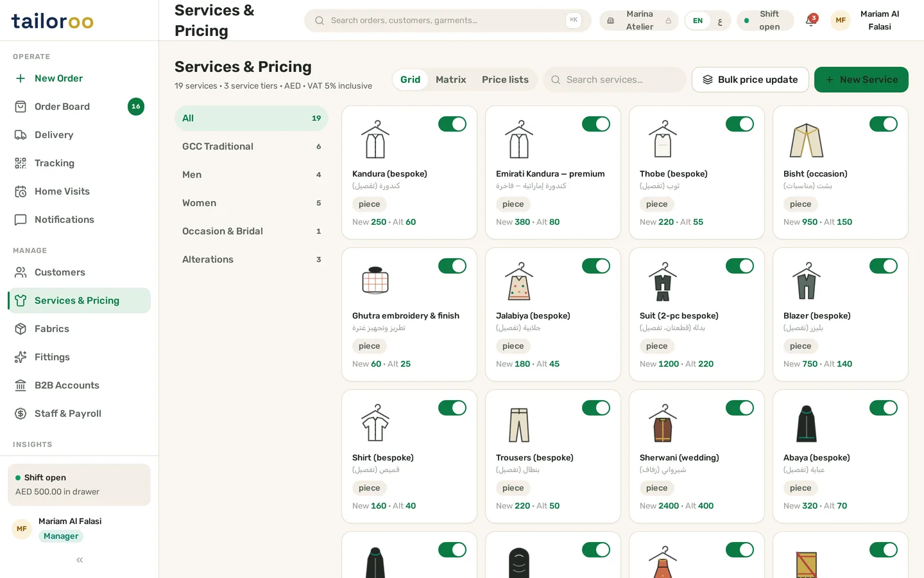The width and height of the screenshot is (924, 578).
Task: Switch off Suit (2-pc bespoke) toggle
Action: point(740,266)
